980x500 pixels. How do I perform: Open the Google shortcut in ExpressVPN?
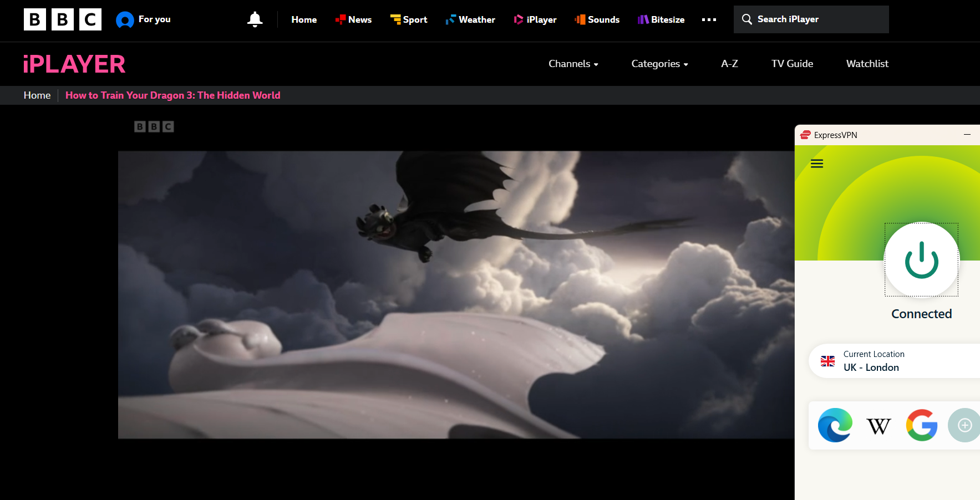(921, 425)
